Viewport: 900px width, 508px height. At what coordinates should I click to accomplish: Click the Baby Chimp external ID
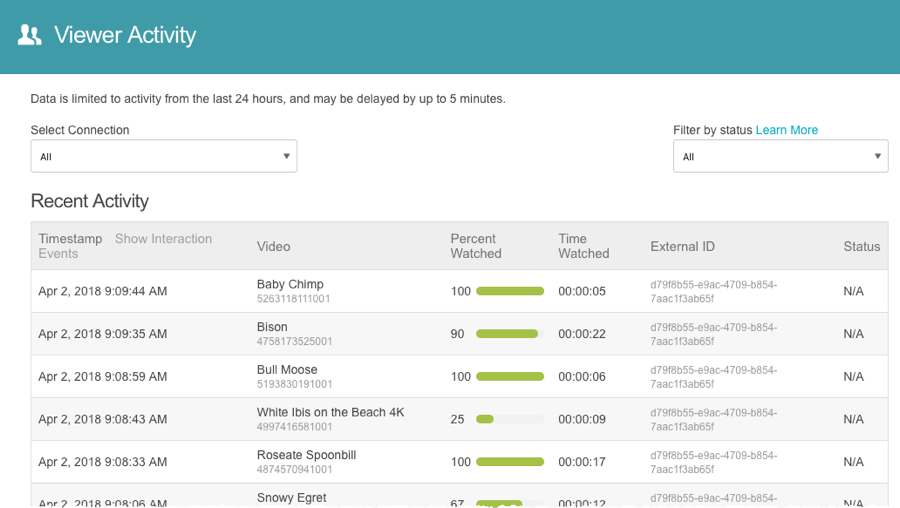[713, 291]
